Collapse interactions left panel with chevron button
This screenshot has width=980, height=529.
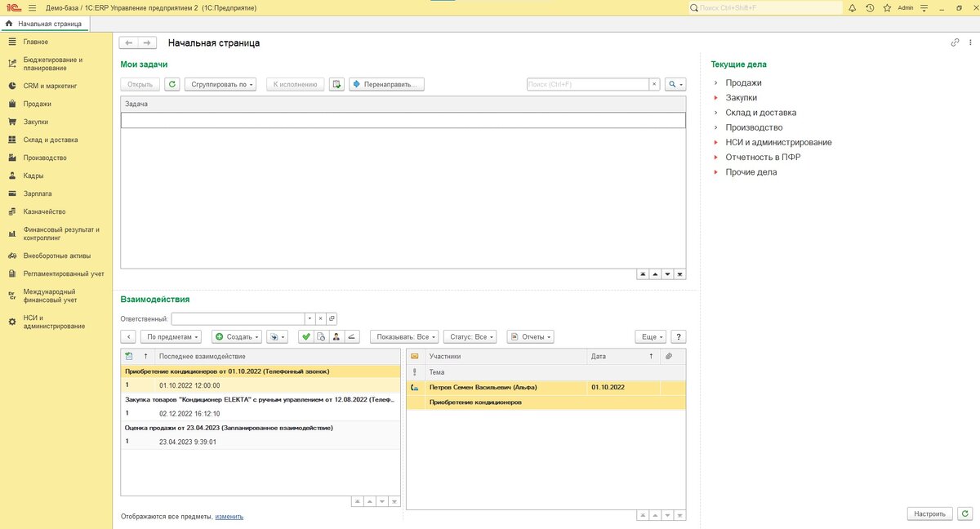(x=128, y=336)
